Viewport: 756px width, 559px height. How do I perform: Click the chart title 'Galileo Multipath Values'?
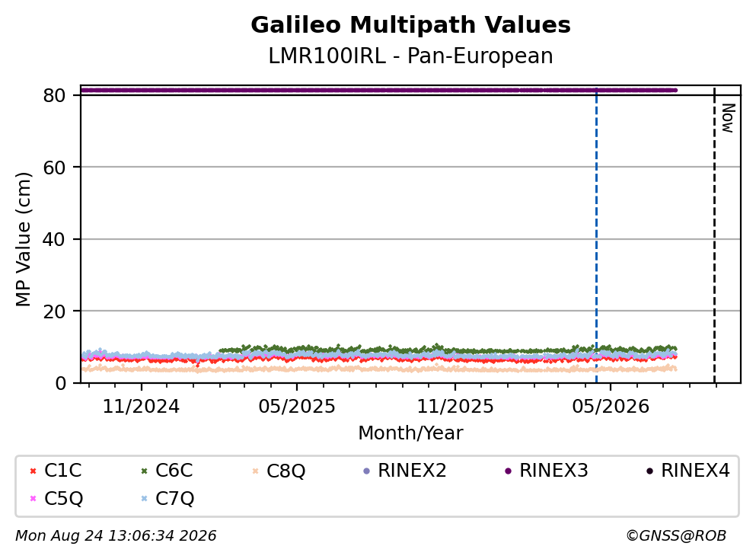click(410, 25)
